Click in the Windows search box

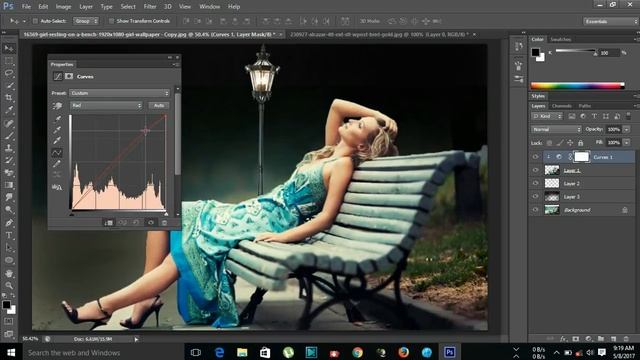coord(102,352)
